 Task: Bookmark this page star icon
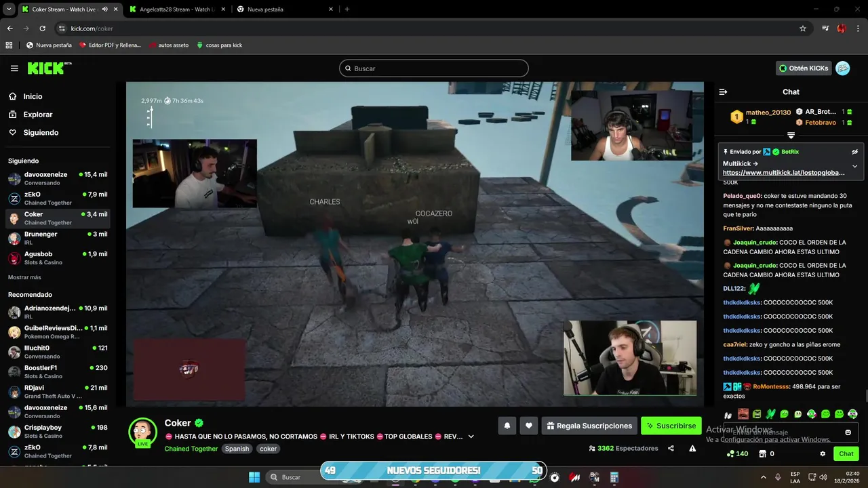pos(803,28)
